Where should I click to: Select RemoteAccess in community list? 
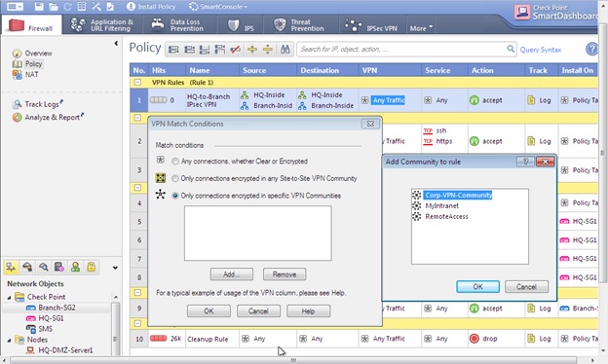[x=446, y=216]
